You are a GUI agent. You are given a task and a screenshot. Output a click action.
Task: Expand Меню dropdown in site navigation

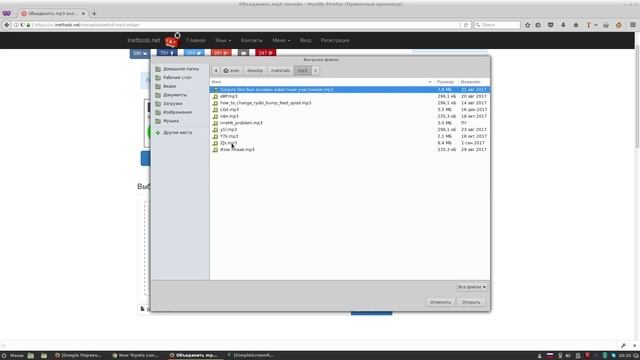(281, 40)
